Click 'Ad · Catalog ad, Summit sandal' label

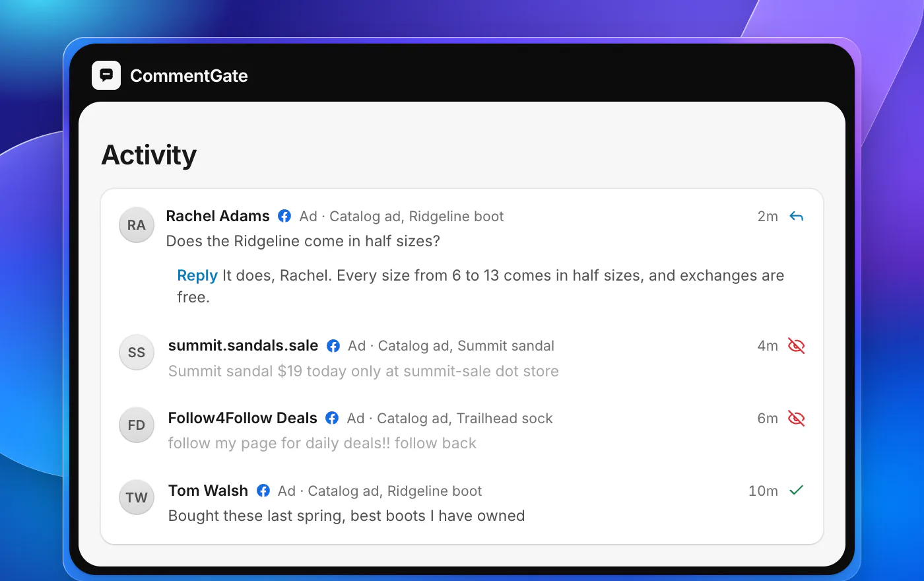pos(451,346)
